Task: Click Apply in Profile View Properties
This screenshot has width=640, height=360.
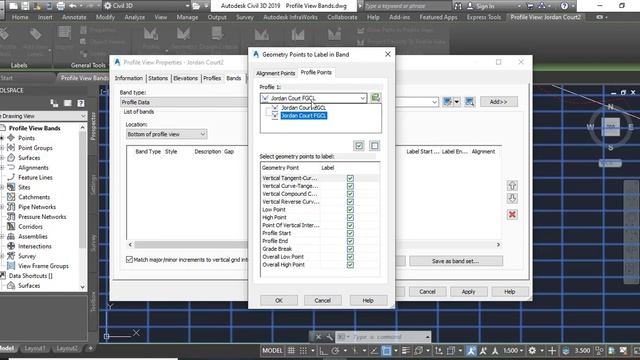Action: (x=469, y=292)
